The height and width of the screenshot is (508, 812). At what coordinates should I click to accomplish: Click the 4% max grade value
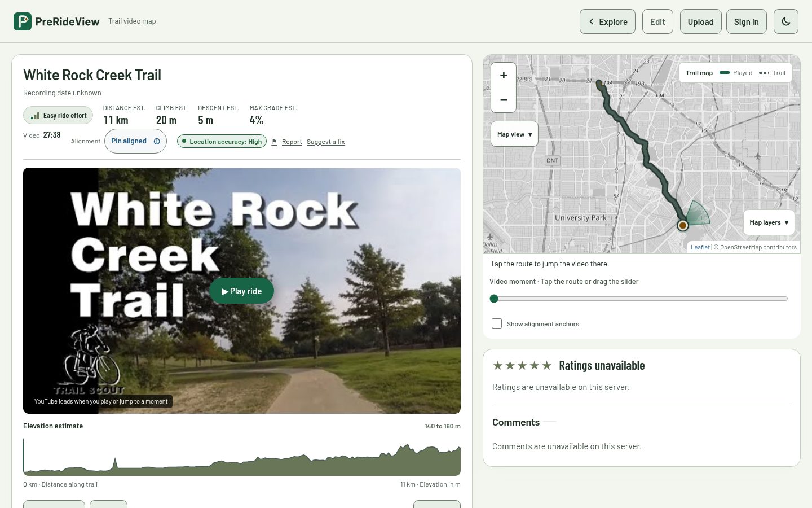pos(257,120)
